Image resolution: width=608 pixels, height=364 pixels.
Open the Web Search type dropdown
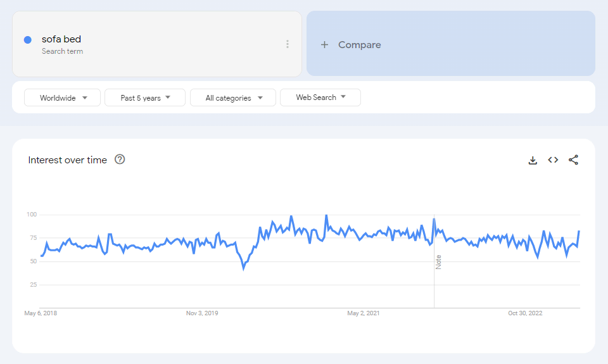[320, 97]
